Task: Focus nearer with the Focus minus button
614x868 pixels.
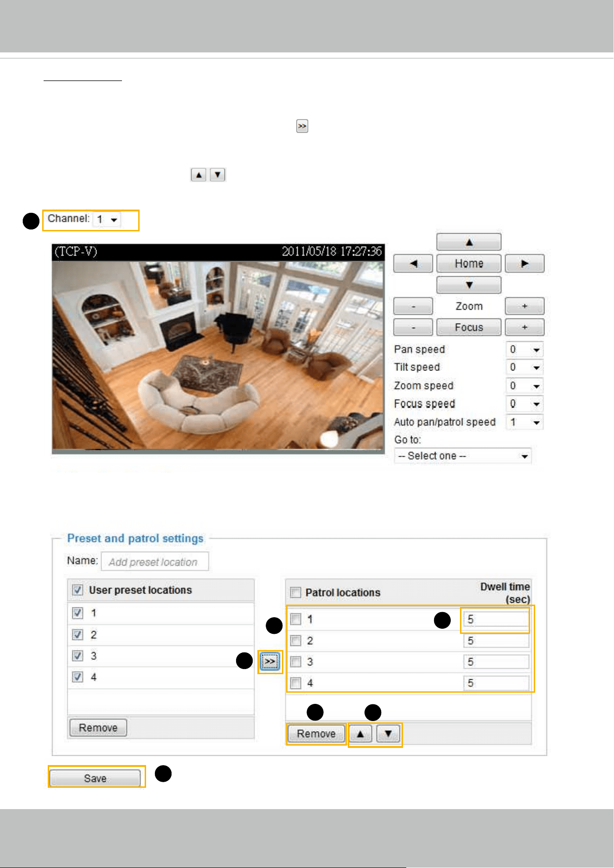Action: [x=413, y=327]
